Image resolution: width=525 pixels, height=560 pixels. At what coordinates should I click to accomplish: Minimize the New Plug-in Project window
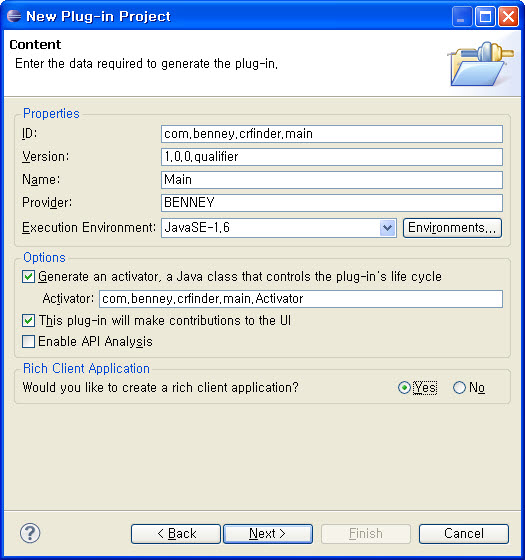pyautogui.click(x=462, y=16)
